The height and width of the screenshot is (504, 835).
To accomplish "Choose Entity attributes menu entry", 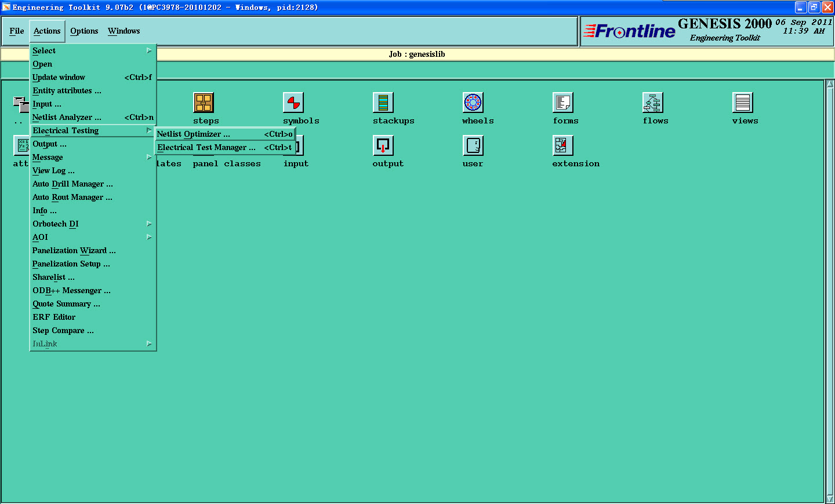I will pos(93,90).
